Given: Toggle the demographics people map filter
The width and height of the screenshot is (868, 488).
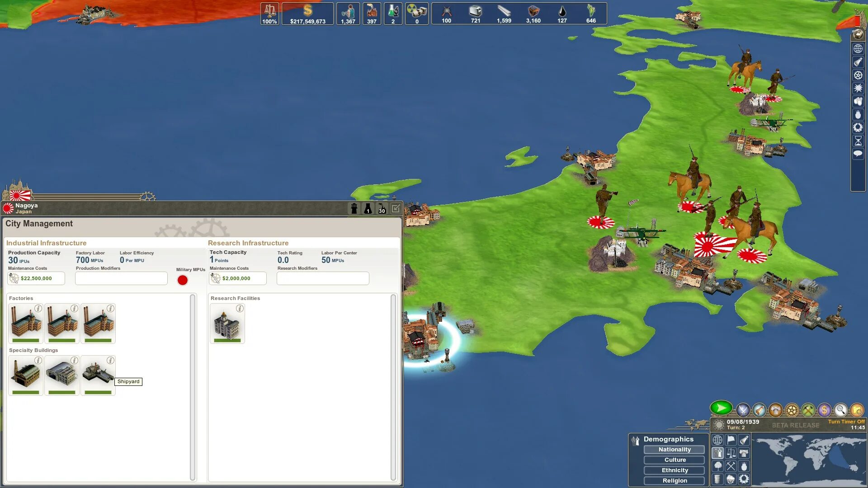Looking at the screenshot, I should coord(717,453).
